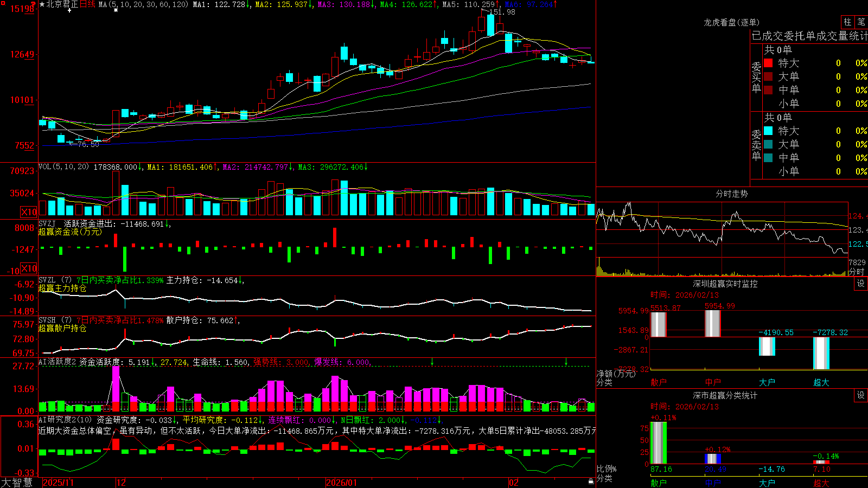Click the VOL(5,10,20) indicator label
868x488 pixels.
tap(64, 167)
